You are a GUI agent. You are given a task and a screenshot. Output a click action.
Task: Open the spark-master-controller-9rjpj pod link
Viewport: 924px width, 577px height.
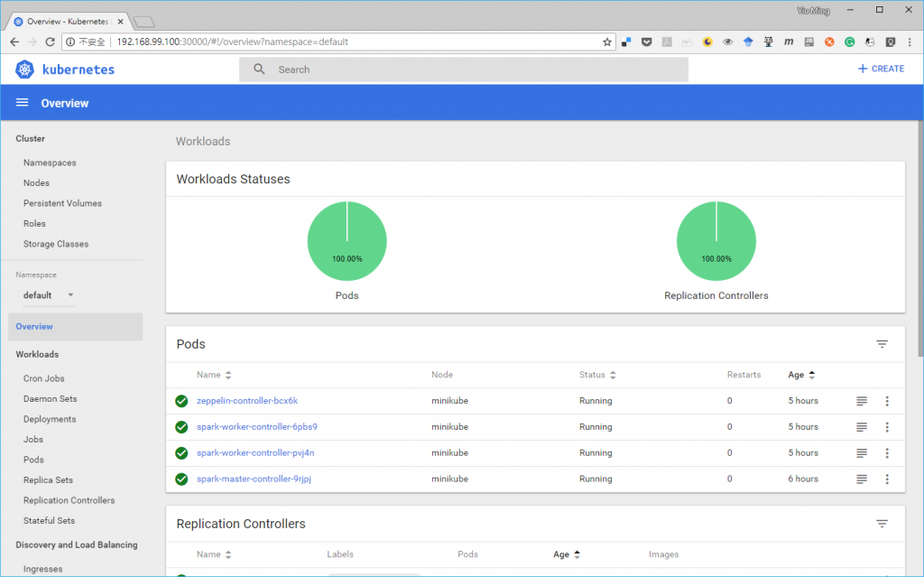[254, 479]
